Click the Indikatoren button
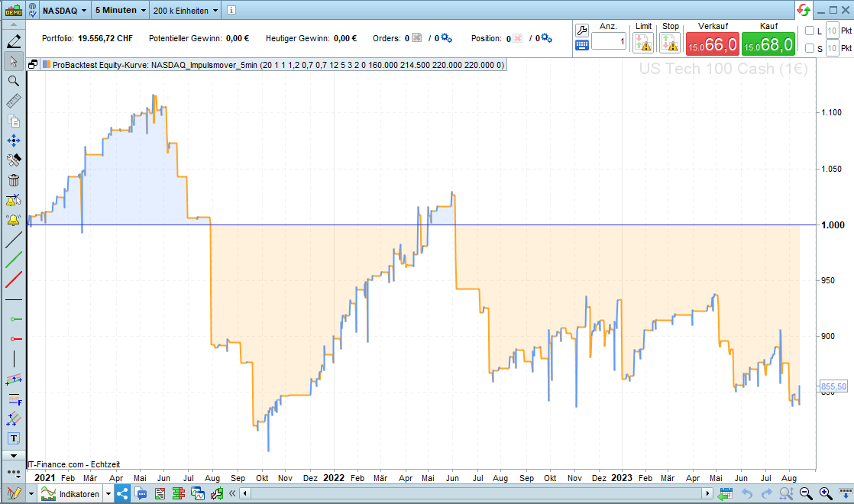 (x=71, y=494)
